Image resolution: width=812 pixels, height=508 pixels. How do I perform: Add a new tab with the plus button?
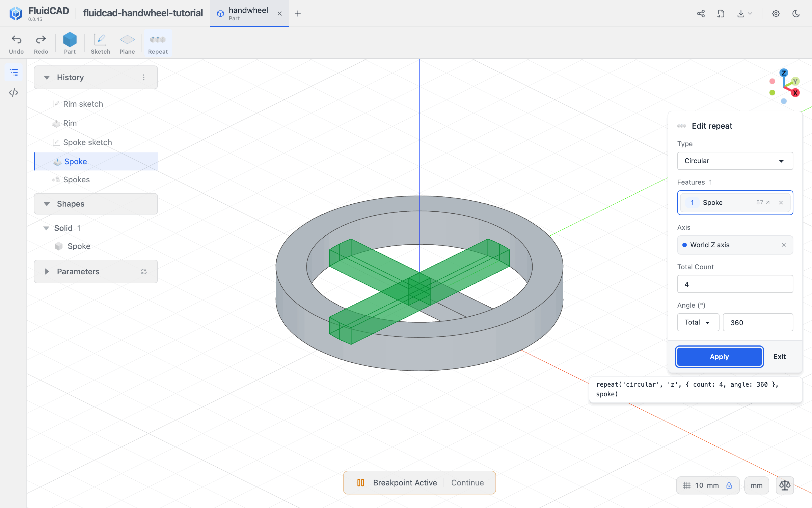[x=298, y=14]
